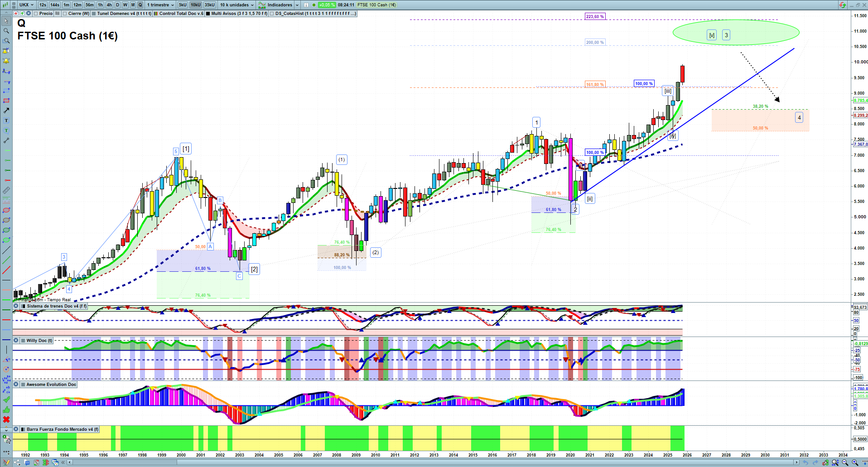868x467 pixels.
Task: Select the square text label tool
Action: click(6, 120)
